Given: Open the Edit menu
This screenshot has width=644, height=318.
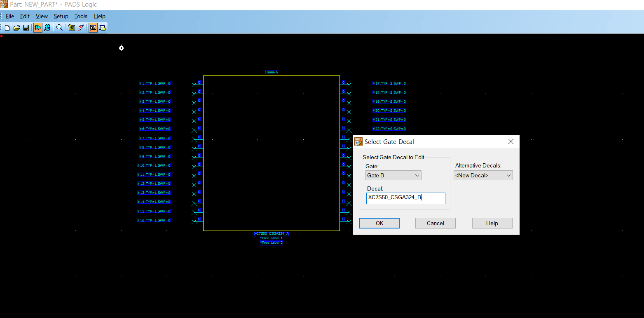Looking at the screenshot, I should 25,16.
